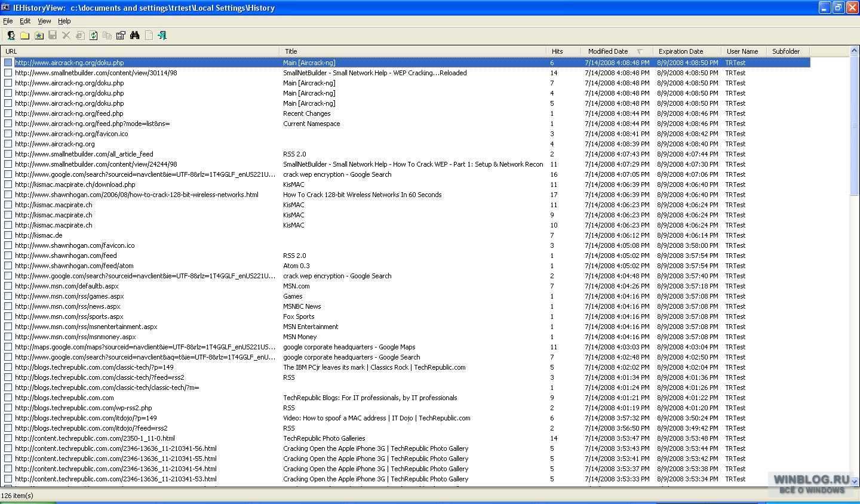This screenshot has height=504, width=860.
Task: Click the IEHistoryView title bar app icon
Action: pyautogui.click(x=6, y=7)
